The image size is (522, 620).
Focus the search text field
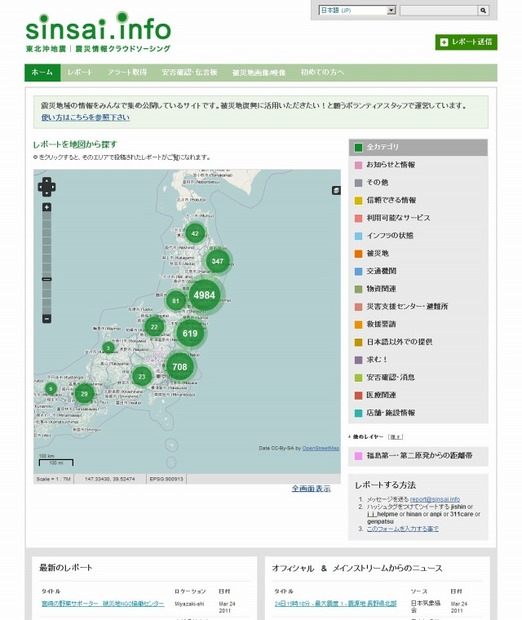pyautogui.click(x=439, y=11)
